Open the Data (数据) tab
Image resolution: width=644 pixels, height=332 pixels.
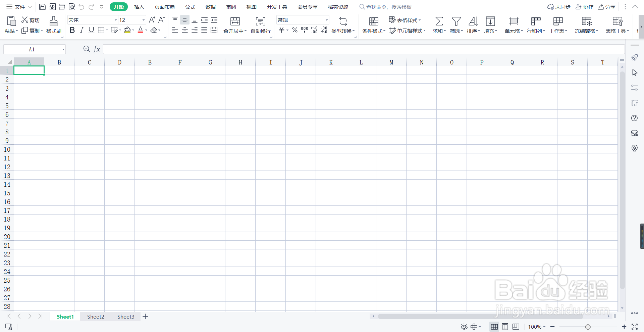point(211,7)
